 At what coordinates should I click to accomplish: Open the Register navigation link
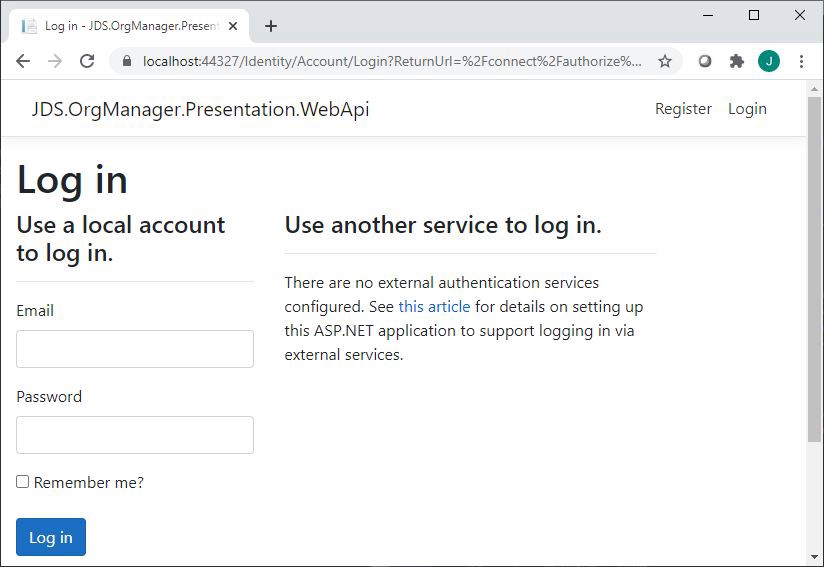click(x=683, y=109)
